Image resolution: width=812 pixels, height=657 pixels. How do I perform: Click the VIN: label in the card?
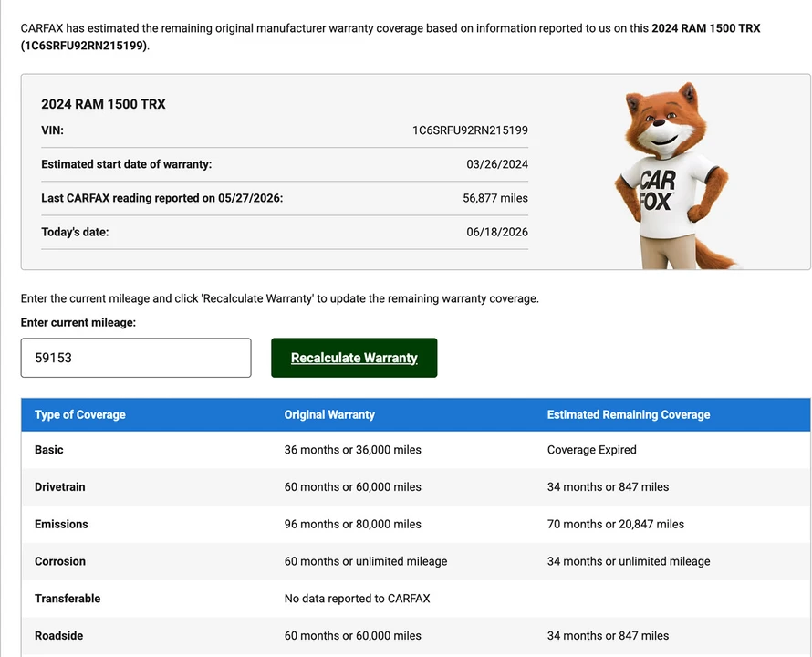point(52,130)
